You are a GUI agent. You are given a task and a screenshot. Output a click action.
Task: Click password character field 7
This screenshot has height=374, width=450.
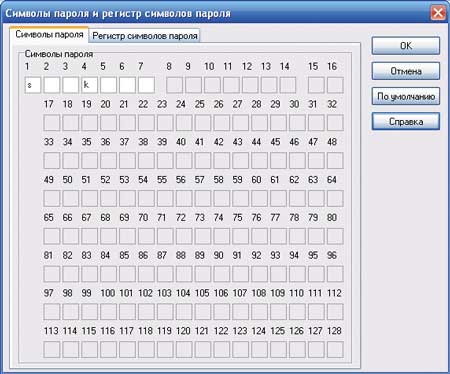click(x=146, y=85)
